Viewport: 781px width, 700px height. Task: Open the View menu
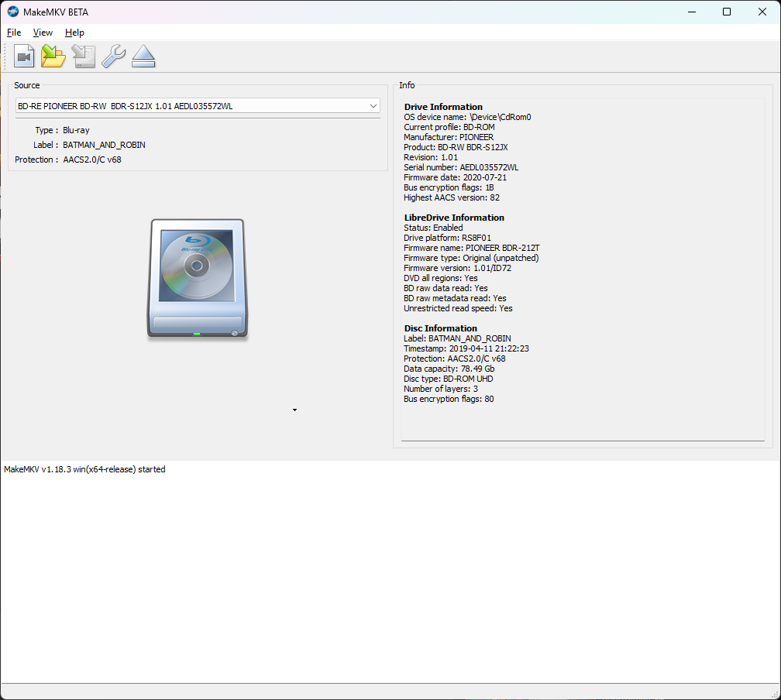click(43, 33)
